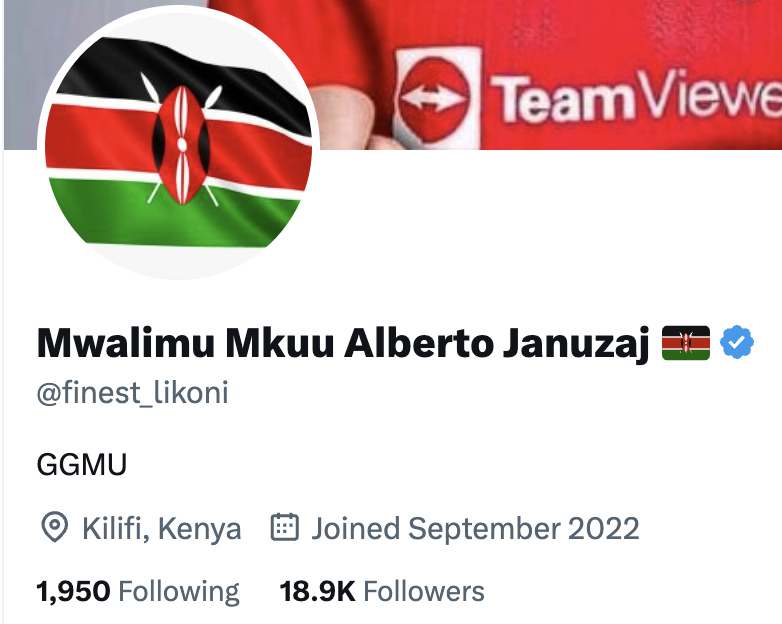The height and width of the screenshot is (624, 782).
Task: Open the Kenya flag profile picture
Action: (179, 143)
